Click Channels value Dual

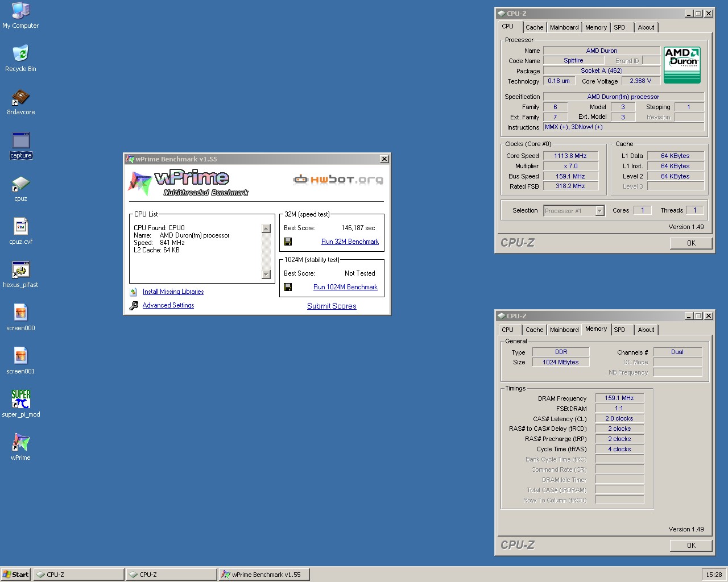(677, 352)
